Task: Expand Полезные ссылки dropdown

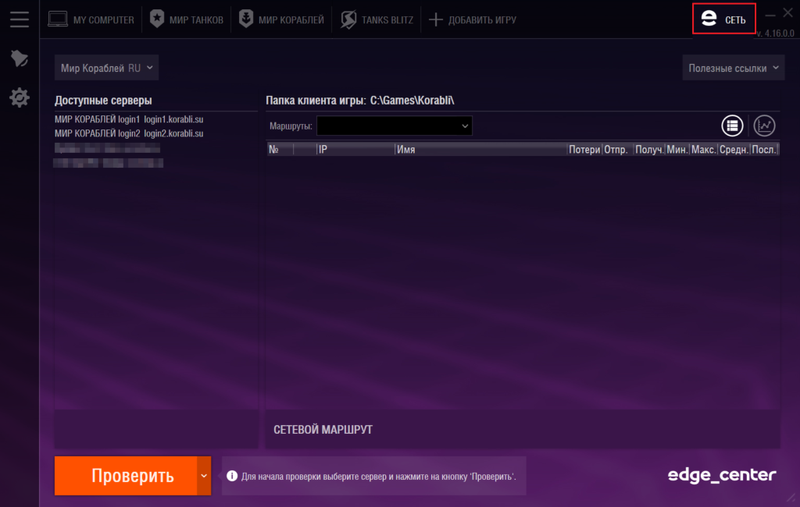Action: click(733, 68)
